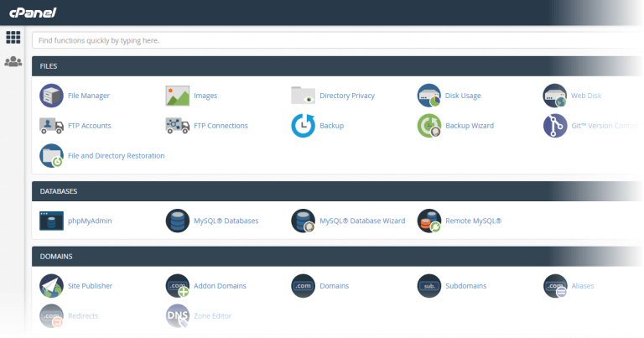Screen dimensions: 644x338
Task: Start the MySQL® Database Wizard link
Action: click(362, 221)
